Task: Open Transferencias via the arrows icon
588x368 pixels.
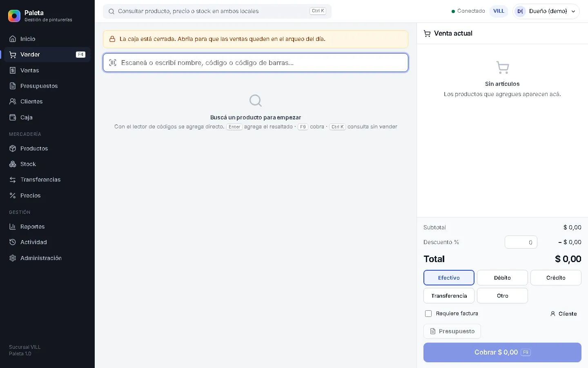Action: coord(13,180)
